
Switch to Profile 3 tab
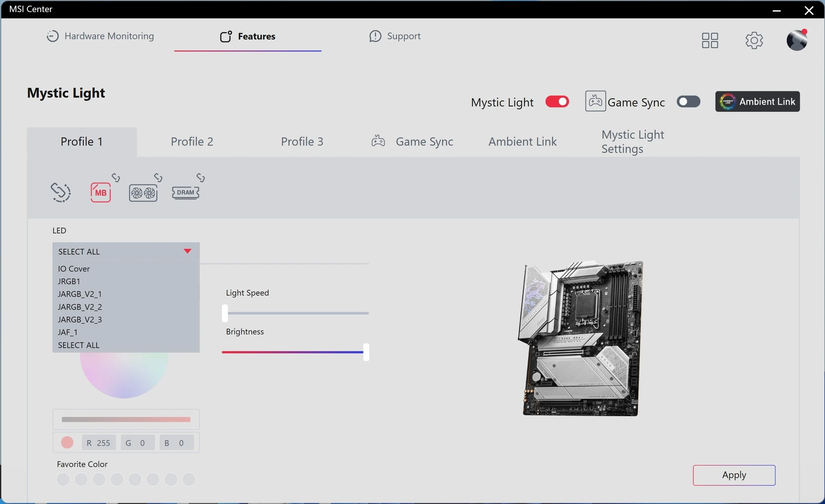click(x=302, y=141)
